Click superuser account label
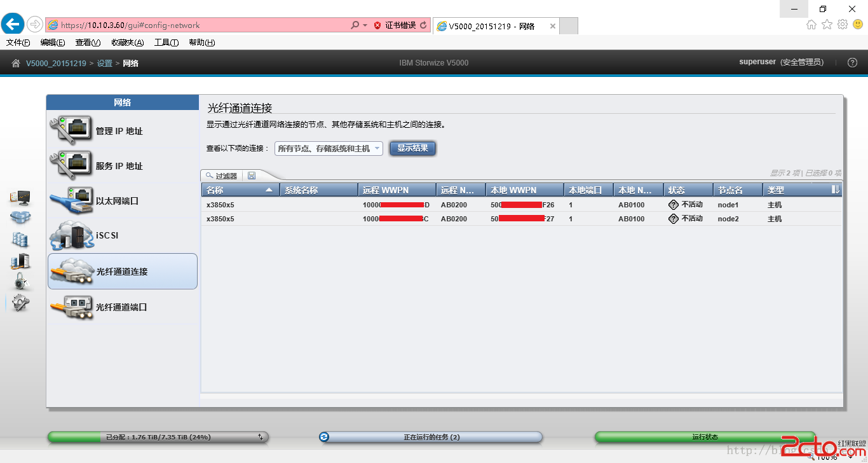This screenshot has width=868, height=463. coord(757,62)
